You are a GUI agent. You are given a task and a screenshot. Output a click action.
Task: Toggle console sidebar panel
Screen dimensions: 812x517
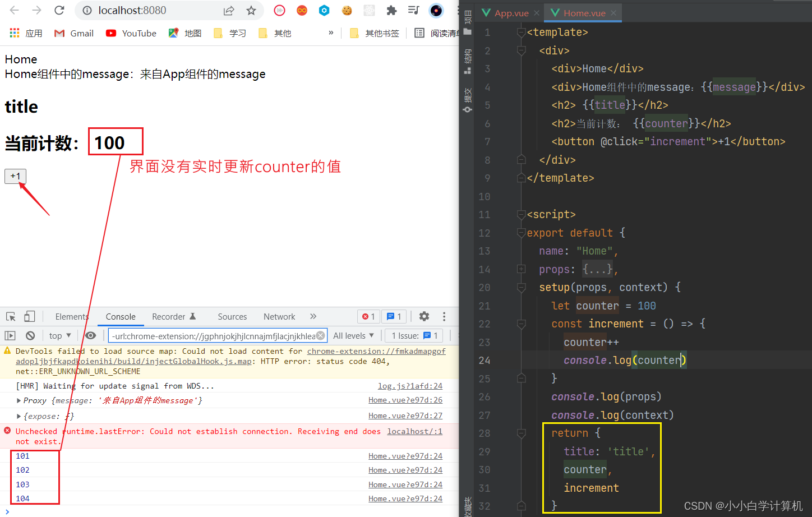coord(10,335)
